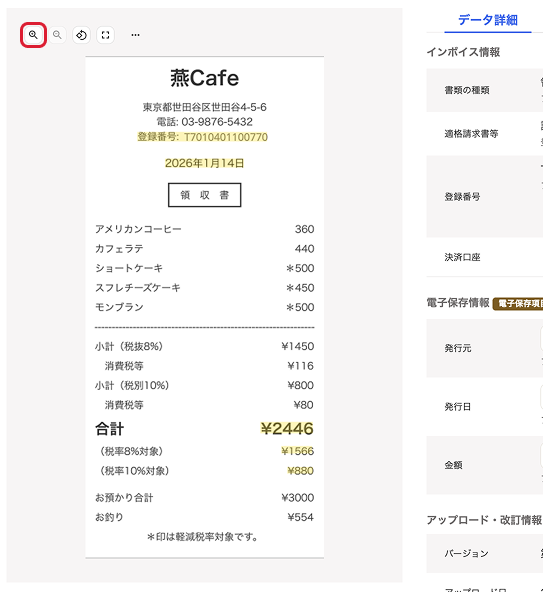This screenshot has width=543, height=592.
Task: Click the 燕Cafe title on receipt
Action: (x=205, y=78)
